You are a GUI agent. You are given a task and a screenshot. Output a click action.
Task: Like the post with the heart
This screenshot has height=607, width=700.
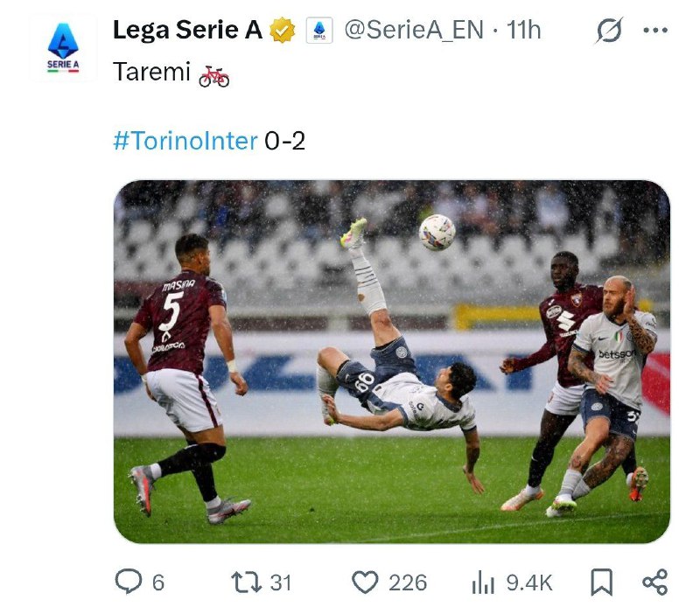click(x=364, y=582)
